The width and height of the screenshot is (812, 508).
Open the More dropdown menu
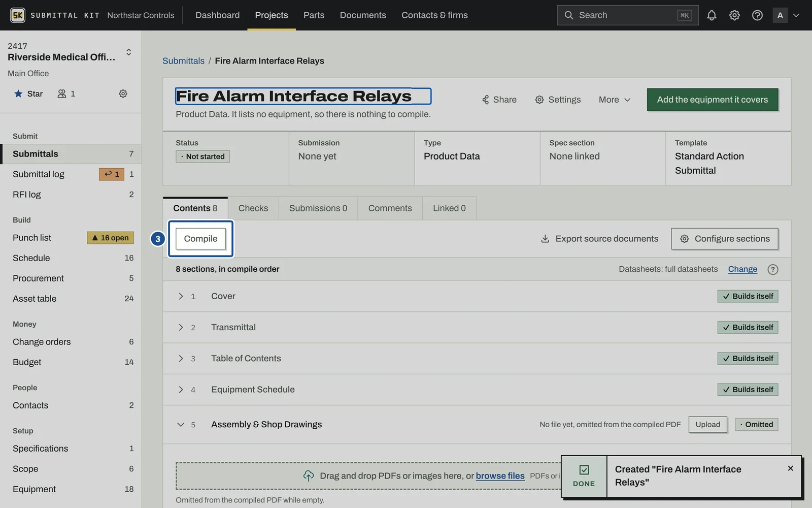pyautogui.click(x=615, y=100)
